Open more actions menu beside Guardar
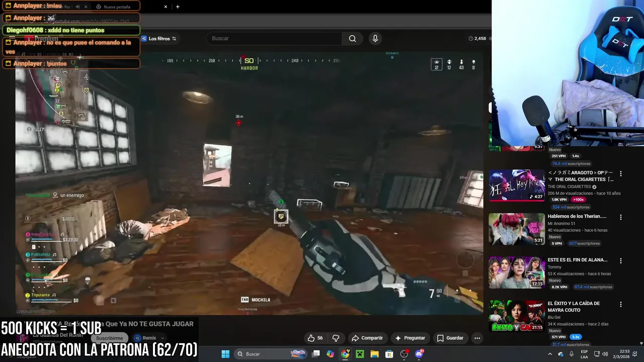 click(x=477, y=338)
